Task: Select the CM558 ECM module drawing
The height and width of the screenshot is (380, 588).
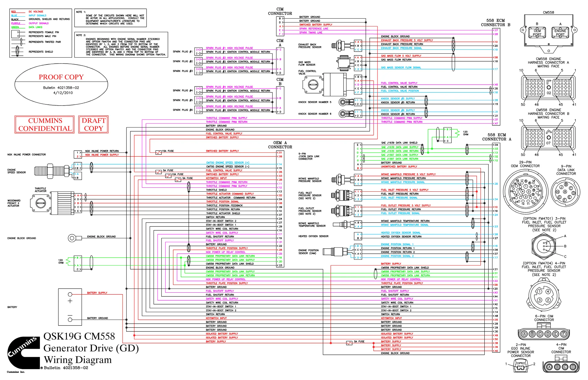Action: click(548, 34)
